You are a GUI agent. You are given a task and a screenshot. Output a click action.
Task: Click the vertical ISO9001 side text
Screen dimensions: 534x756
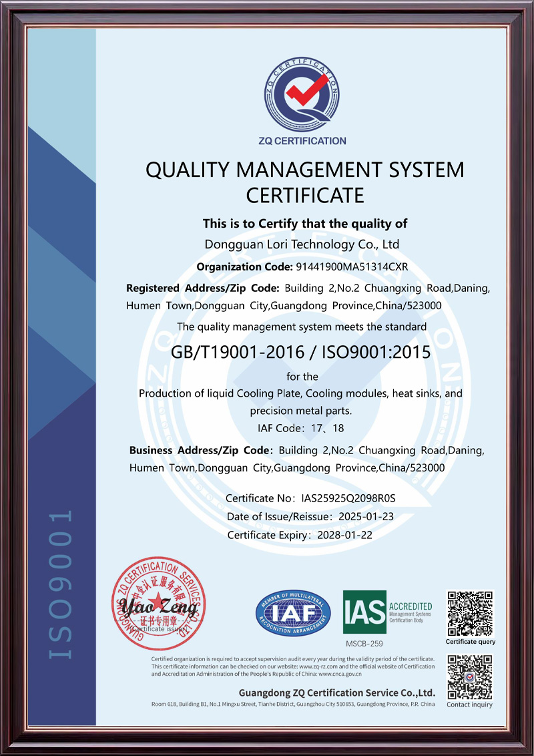click(59, 584)
